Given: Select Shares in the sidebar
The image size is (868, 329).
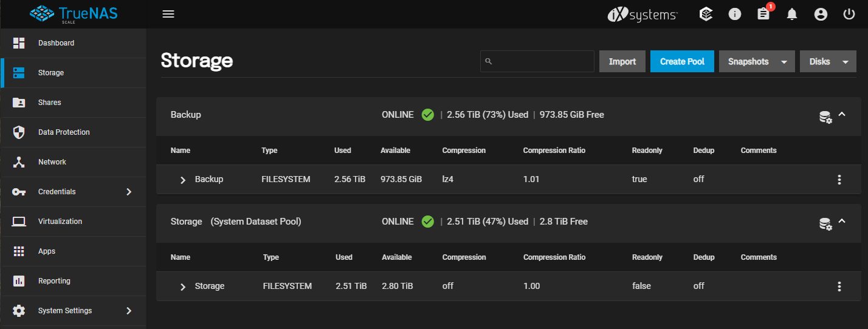Looking at the screenshot, I should [74, 103].
